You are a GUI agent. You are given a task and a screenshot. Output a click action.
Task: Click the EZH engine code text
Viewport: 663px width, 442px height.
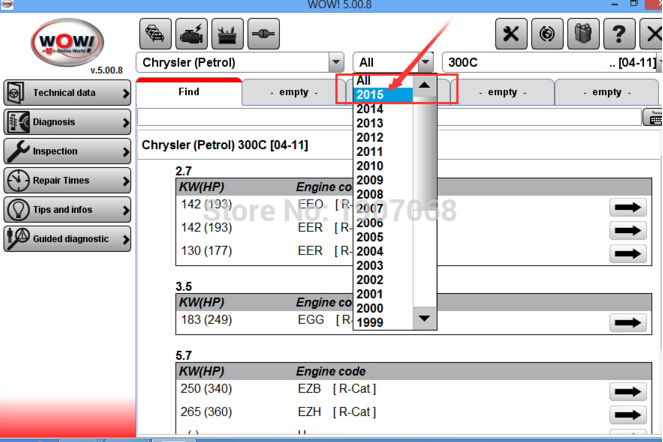click(x=310, y=412)
